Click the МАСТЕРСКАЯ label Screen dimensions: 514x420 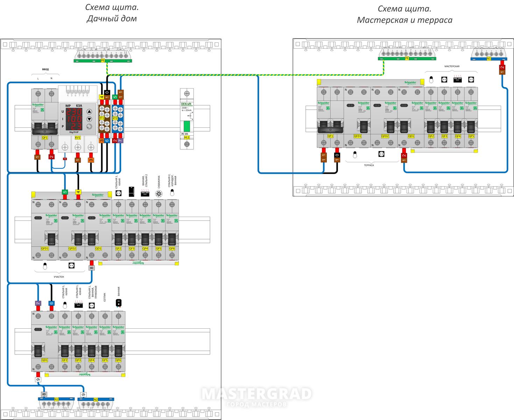pos(452,66)
